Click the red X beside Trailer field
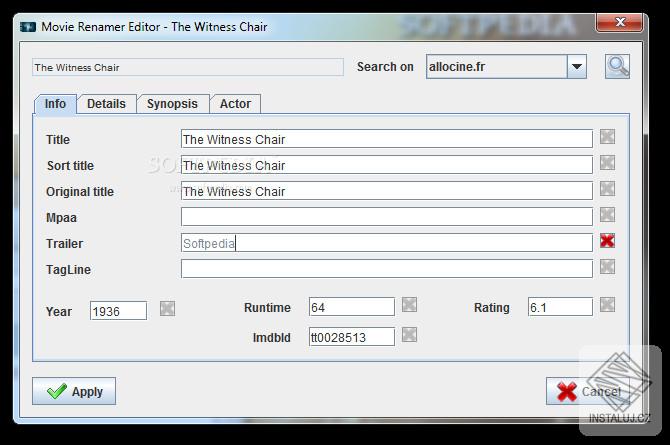The height and width of the screenshot is (445, 670). click(x=607, y=241)
